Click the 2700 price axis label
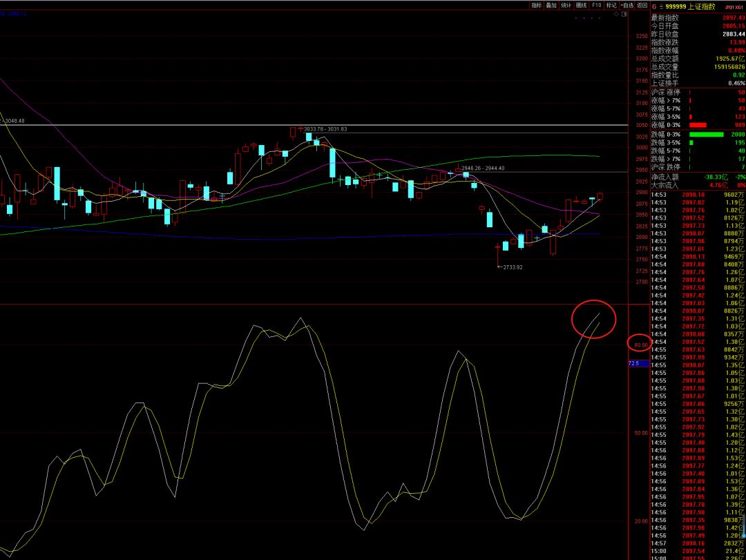Viewport: 746px width, 560px height. click(642, 282)
